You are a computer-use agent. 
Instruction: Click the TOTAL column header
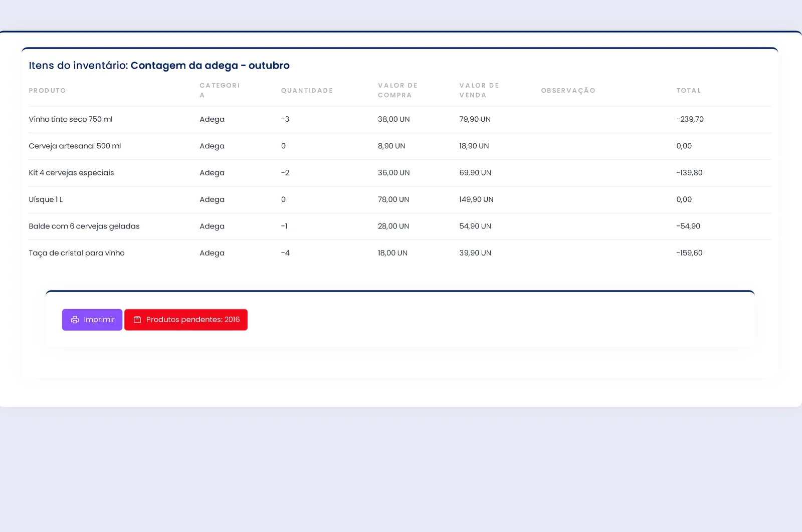(689, 91)
